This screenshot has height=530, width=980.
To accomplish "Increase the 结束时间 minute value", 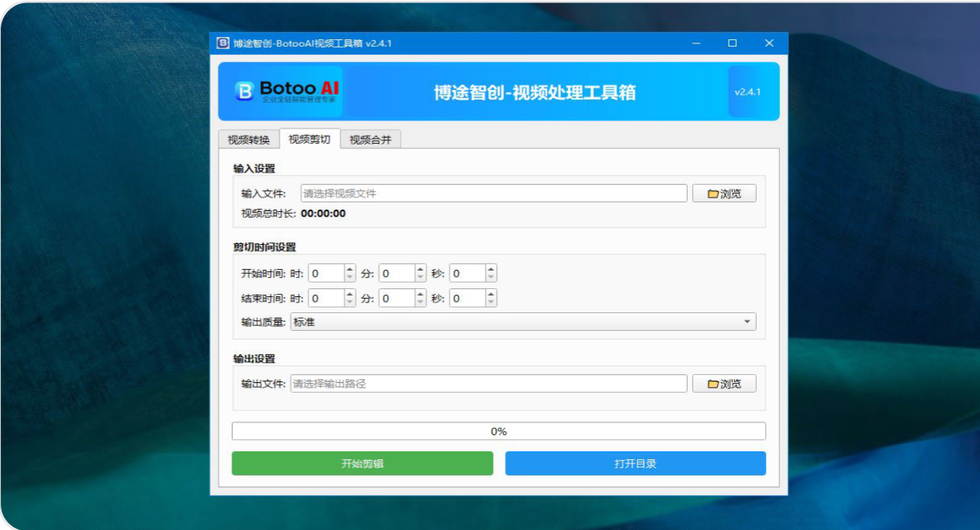I will click(x=420, y=294).
